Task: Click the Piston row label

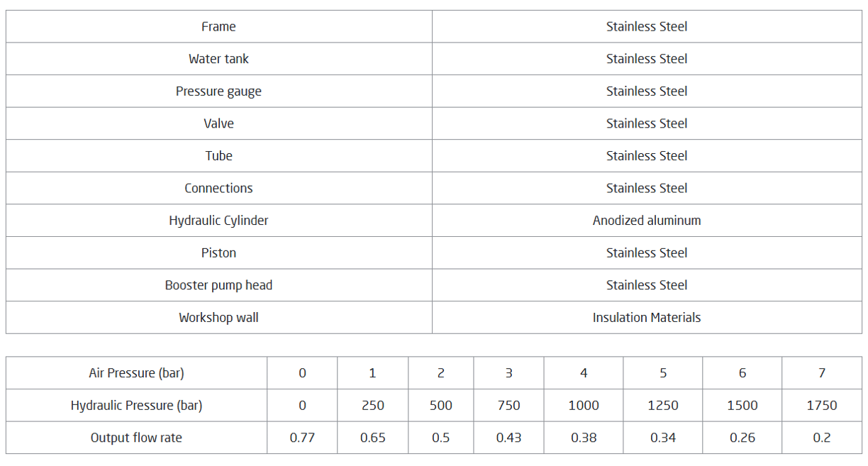Action: 218,253
